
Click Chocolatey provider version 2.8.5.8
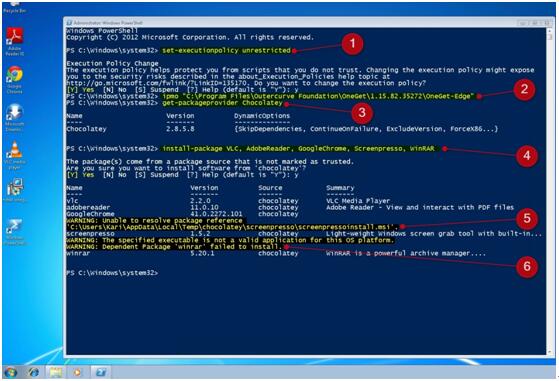(x=180, y=129)
